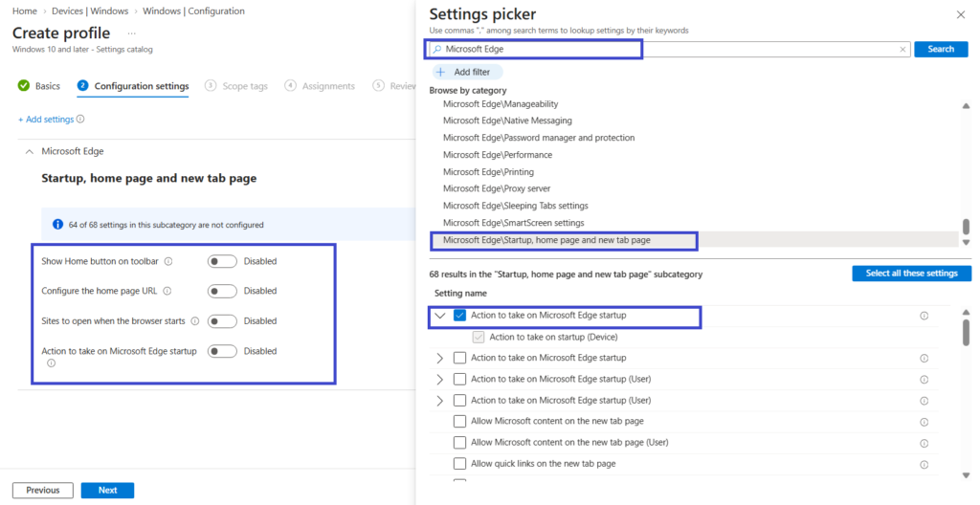The width and height of the screenshot is (980, 505).
Task: Click the Search button
Action: point(941,49)
